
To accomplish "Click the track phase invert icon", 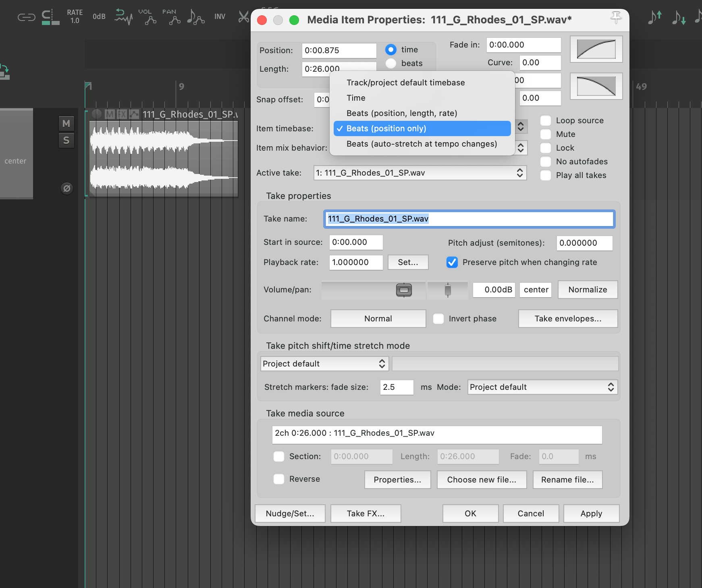I will (67, 188).
